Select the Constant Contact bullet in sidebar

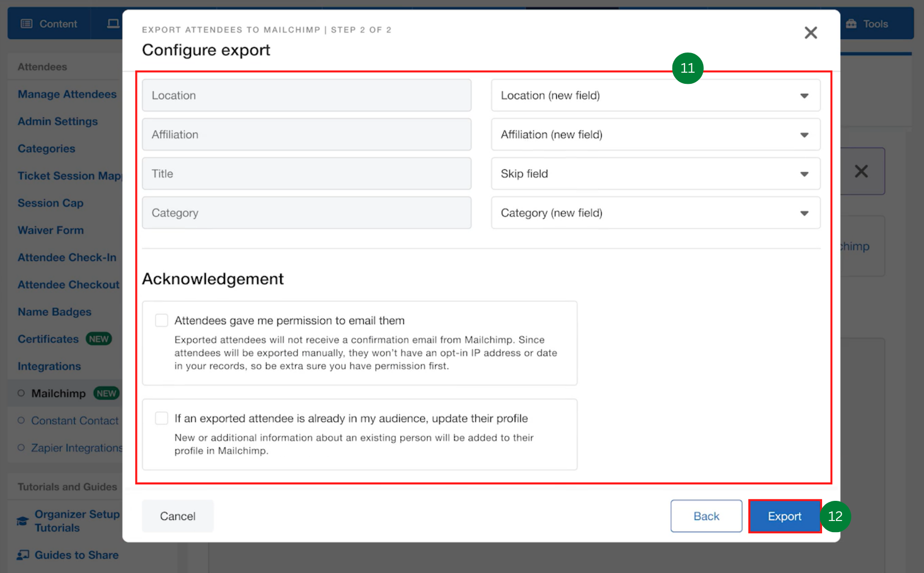coord(21,420)
